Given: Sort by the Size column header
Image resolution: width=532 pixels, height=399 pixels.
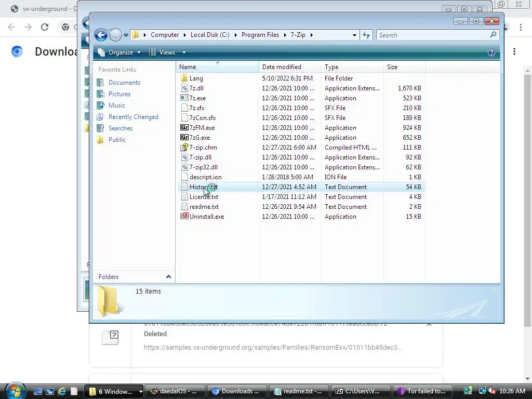Looking at the screenshot, I should coord(404,67).
